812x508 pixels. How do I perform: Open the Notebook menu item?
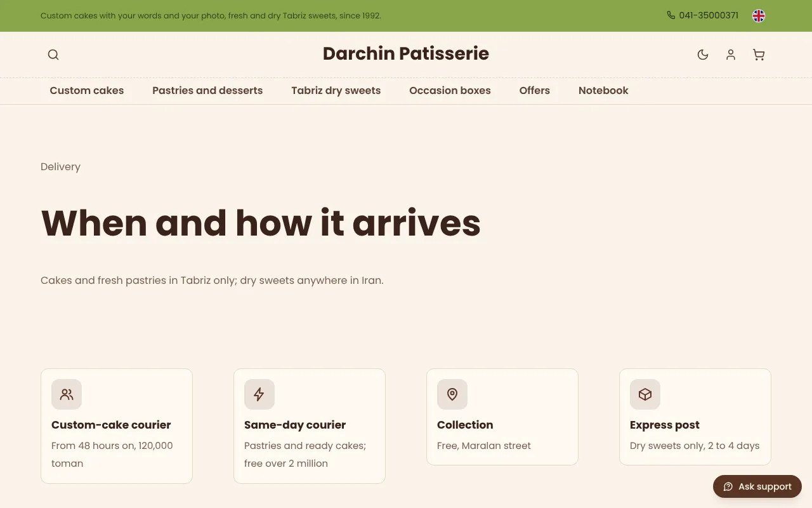pyautogui.click(x=603, y=91)
